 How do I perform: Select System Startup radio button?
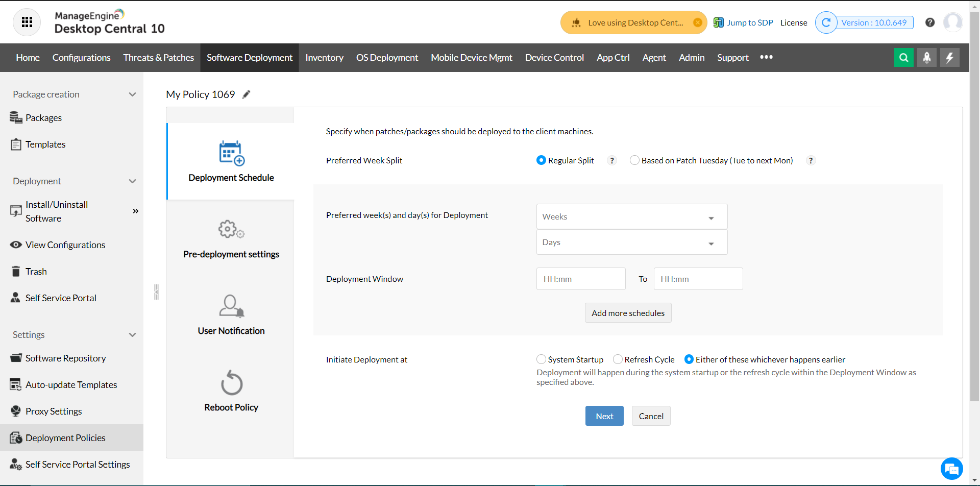click(542, 359)
